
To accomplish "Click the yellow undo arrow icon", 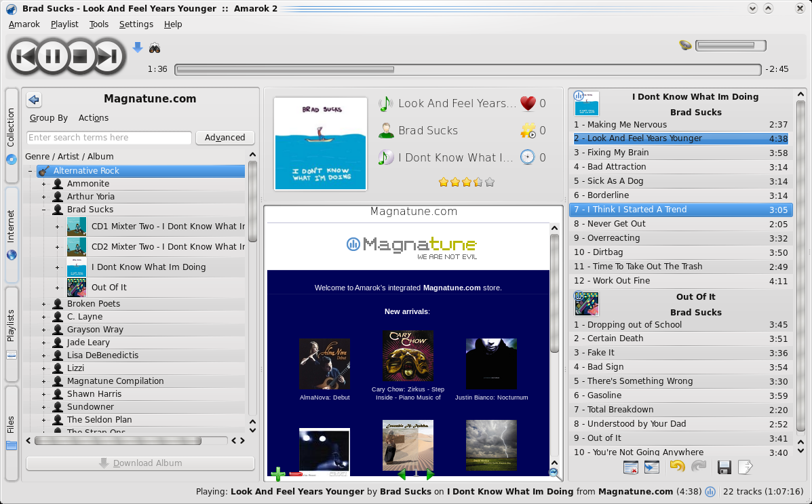I will pos(676,467).
